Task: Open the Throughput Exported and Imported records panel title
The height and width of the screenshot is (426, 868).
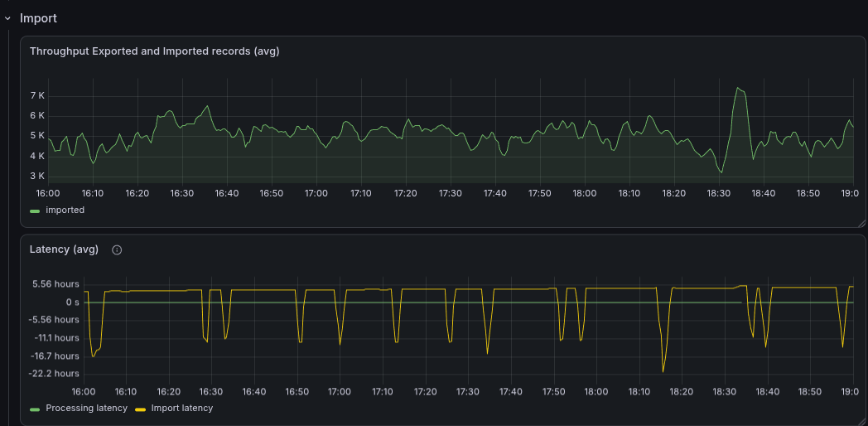Action: pos(154,51)
